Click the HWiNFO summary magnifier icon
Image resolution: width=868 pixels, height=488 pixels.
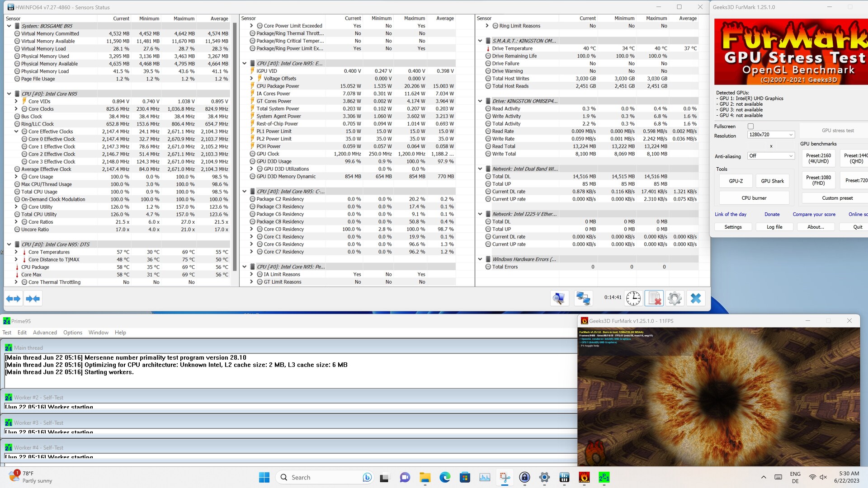click(559, 298)
